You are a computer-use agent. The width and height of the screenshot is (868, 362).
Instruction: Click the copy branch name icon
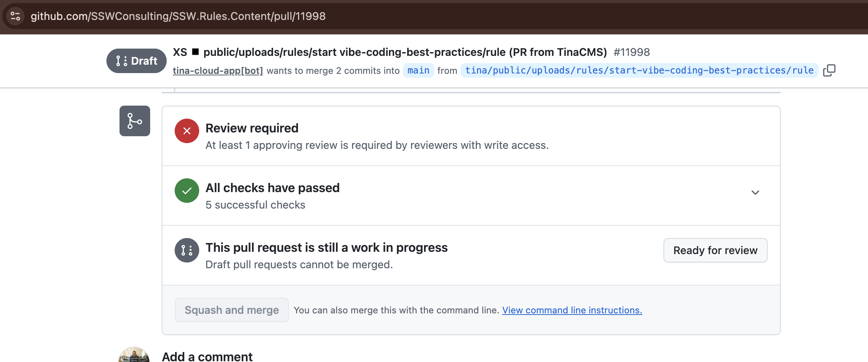click(x=829, y=70)
